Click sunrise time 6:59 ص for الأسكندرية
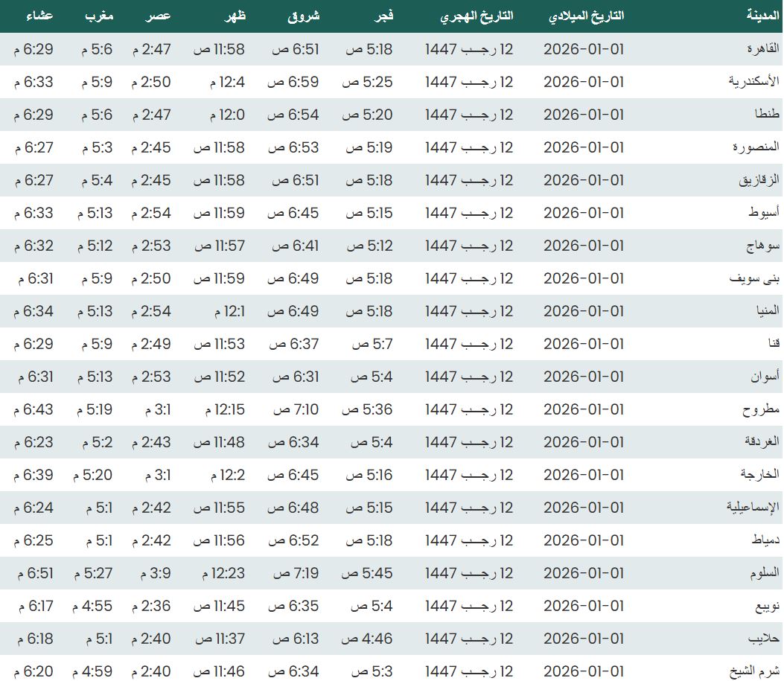The image size is (784, 681). click(x=293, y=82)
